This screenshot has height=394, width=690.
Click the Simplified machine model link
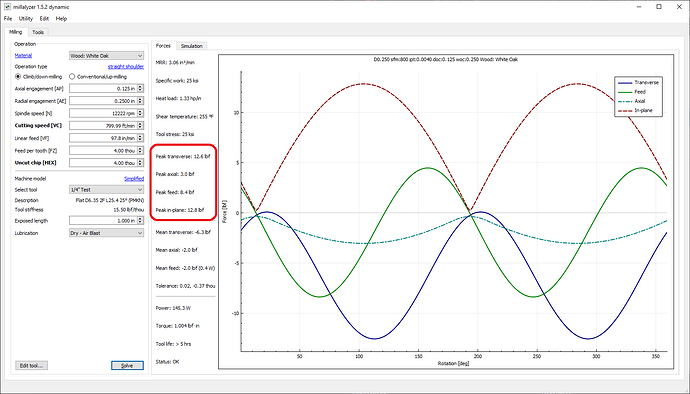[134, 179]
